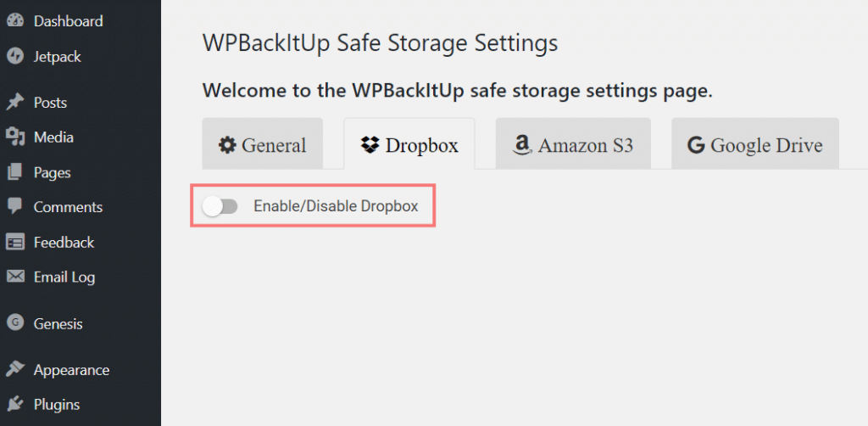Open the Amazon S3 tab
The image size is (868, 426).
pyautogui.click(x=573, y=143)
